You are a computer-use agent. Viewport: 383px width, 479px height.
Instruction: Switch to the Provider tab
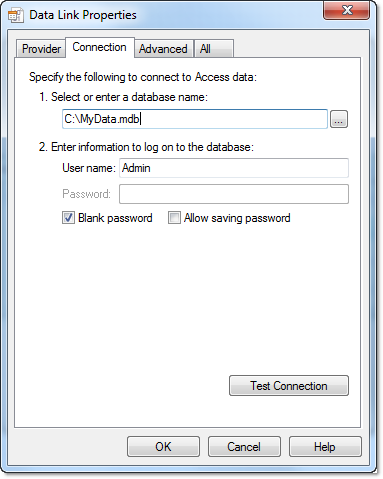coord(41,49)
